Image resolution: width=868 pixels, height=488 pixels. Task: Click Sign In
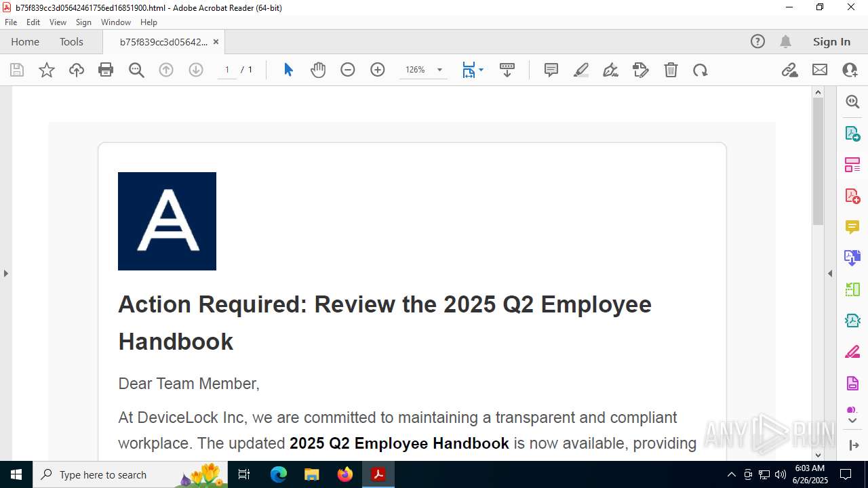pyautogui.click(x=831, y=41)
